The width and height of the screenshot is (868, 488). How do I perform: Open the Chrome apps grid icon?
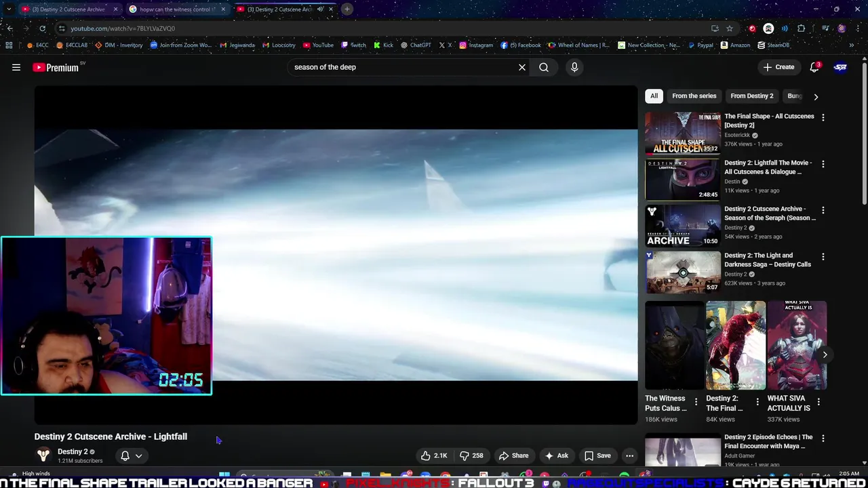[x=9, y=45]
